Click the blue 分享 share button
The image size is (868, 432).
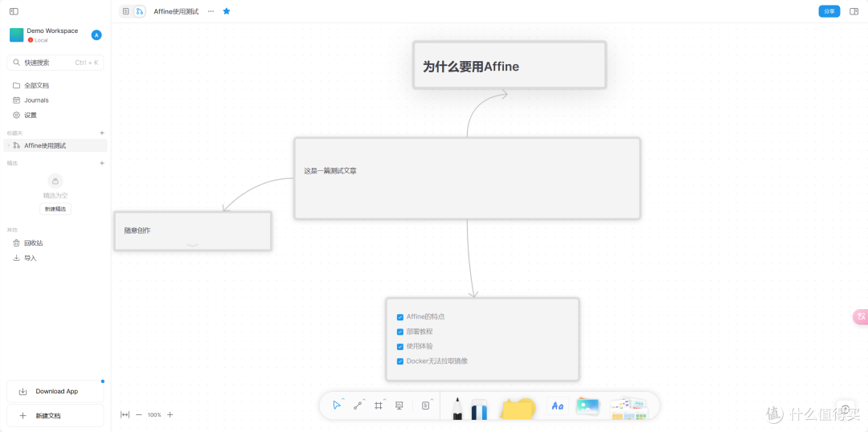[x=829, y=11]
